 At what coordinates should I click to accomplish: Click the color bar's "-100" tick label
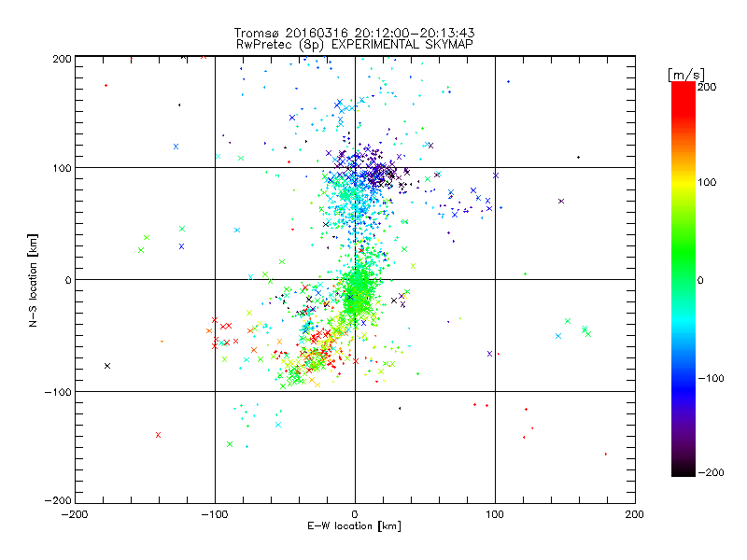click(x=711, y=379)
